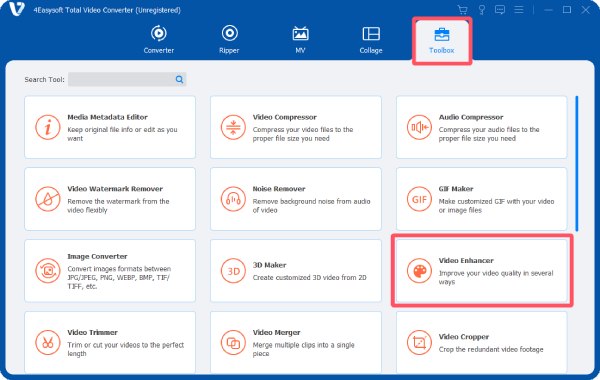The image size is (600, 380).
Task: Click the Noise Remover headphone icon
Action: coord(233,199)
